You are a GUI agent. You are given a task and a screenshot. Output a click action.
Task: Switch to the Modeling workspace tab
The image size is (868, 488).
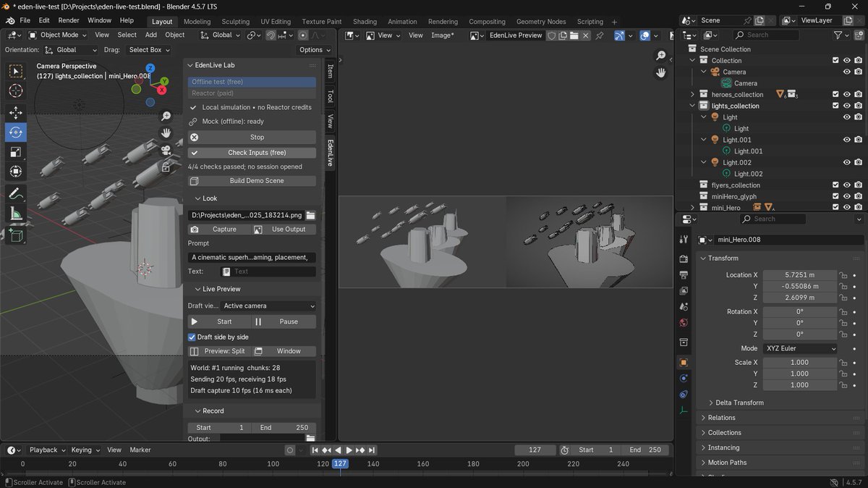[197, 22]
